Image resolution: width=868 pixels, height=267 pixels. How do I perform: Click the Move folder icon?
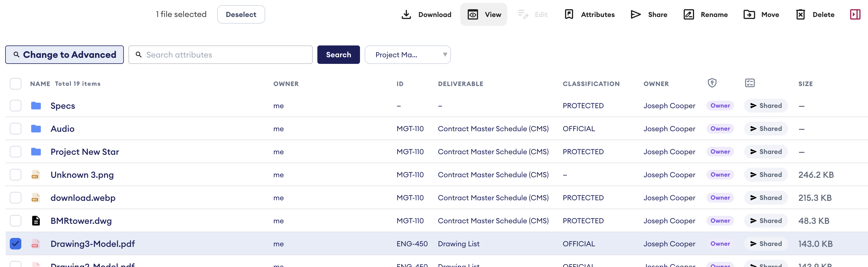[x=749, y=14]
